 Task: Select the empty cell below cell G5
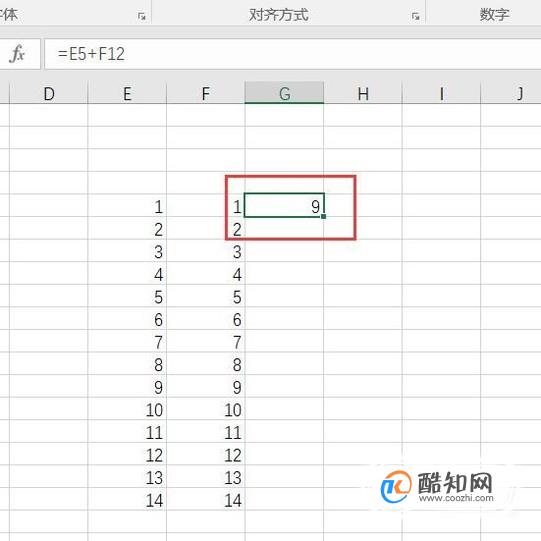(284, 228)
